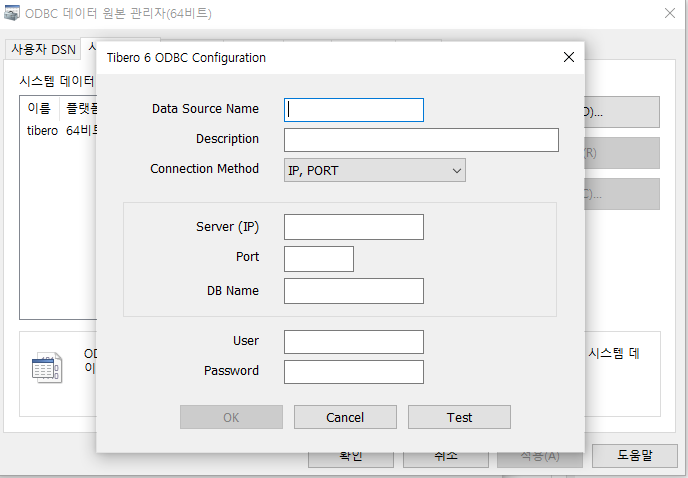
Task: Click the ODBC administrator title bar icon
Action: tap(12, 13)
